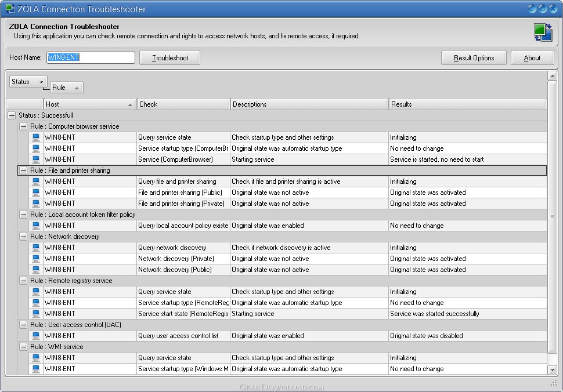This screenshot has width=563, height=392.
Task: Toggle the Rule grouping sort box
Action: 66,88
